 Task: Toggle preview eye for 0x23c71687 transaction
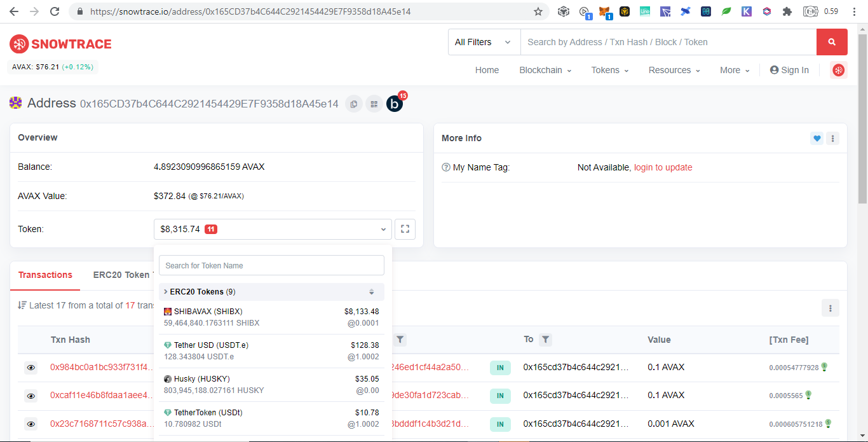[31, 424]
